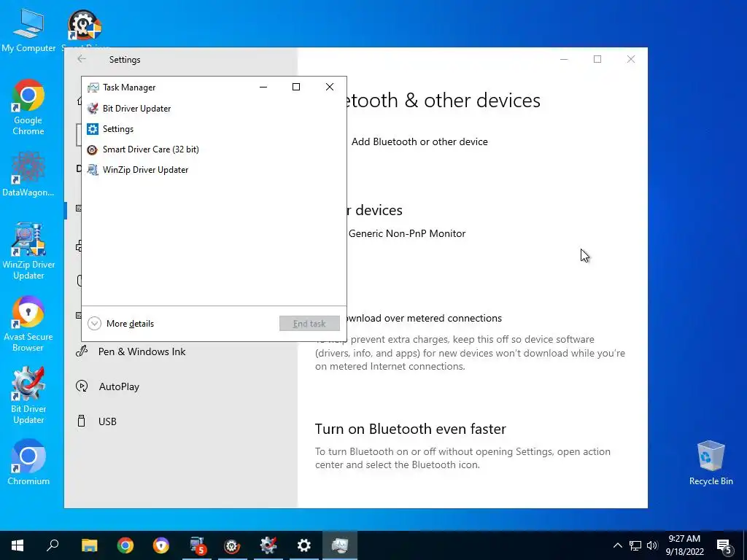
Task: Open My Computer desktop icon
Action: point(28,29)
